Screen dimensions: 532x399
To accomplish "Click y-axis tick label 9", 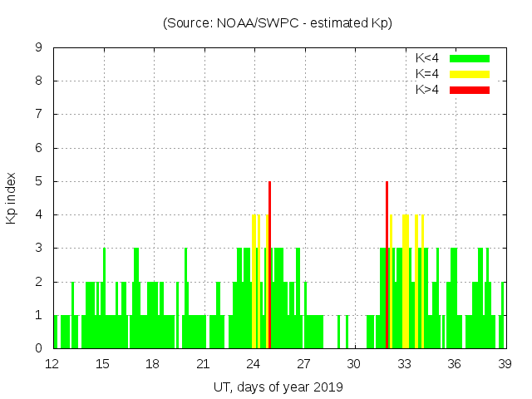I will pyautogui.click(x=38, y=48).
